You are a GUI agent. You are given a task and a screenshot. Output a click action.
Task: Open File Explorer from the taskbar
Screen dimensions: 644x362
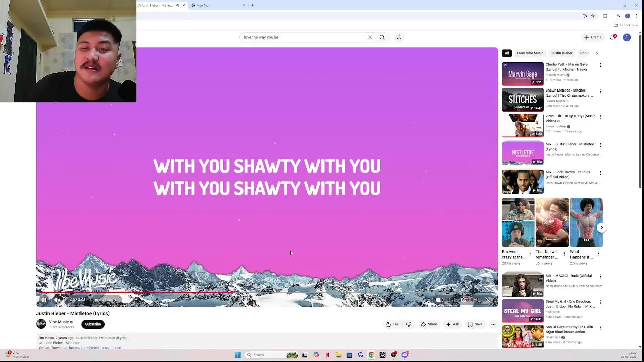pos(339,355)
